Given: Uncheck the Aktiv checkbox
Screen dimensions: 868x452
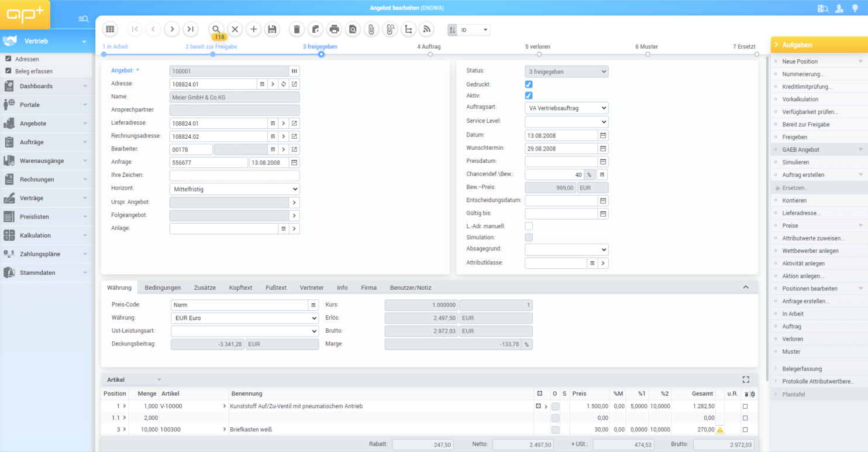Looking at the screenshot, I should (x=529, y=95).
